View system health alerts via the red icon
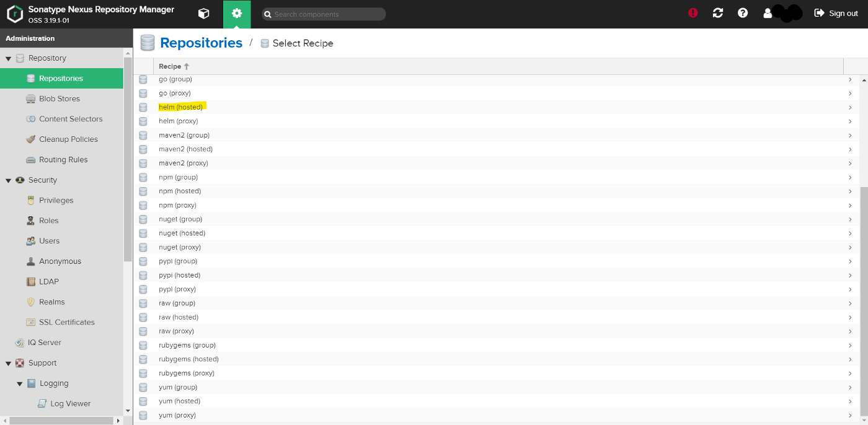 693,12
